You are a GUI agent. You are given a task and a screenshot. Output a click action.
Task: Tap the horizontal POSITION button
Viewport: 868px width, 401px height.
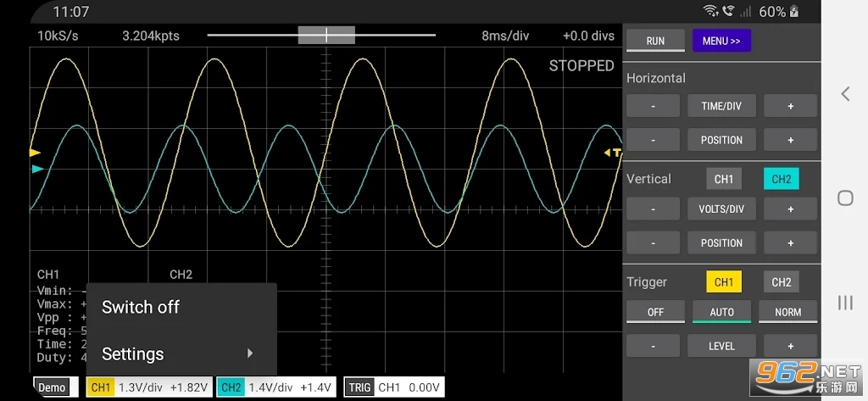pyautogui.click(x=721, y=140)
